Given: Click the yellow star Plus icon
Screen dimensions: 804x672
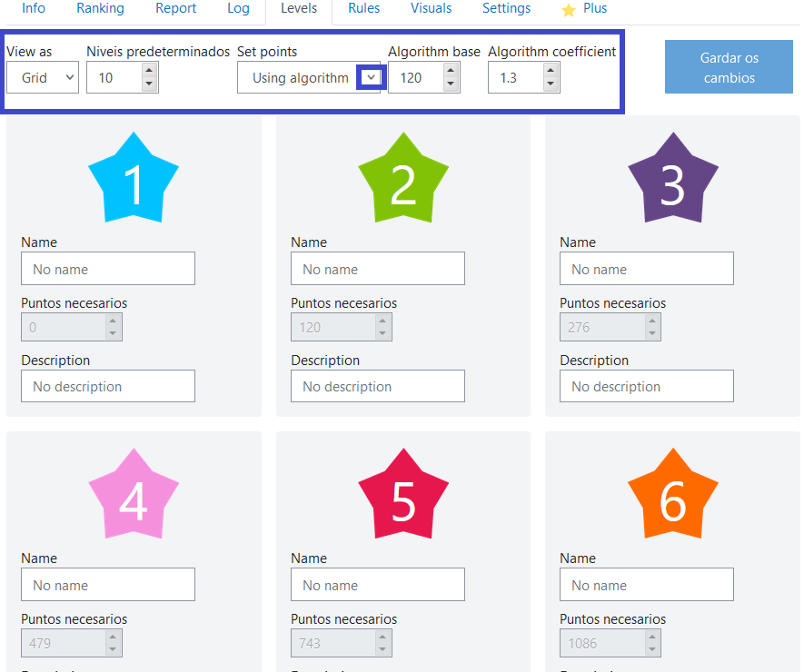Looking at the screenshot, I should (x=569, y=10).
